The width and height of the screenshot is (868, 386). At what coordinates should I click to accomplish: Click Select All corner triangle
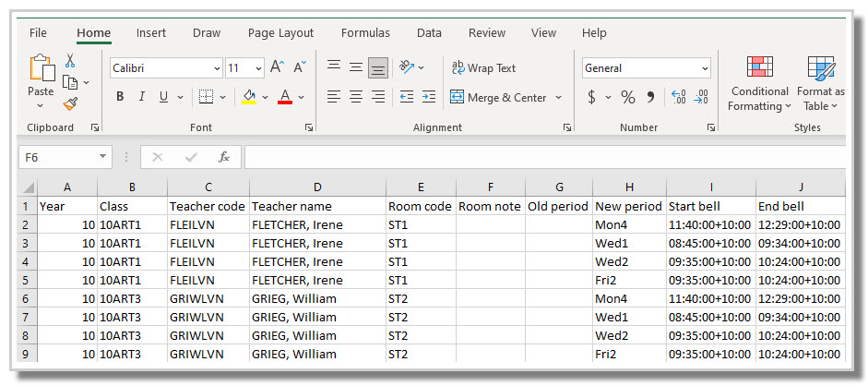(x=29, y=187)
